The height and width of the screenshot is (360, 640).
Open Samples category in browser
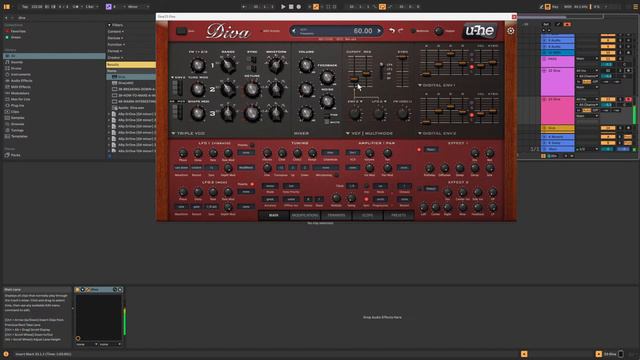coord(18,118)
